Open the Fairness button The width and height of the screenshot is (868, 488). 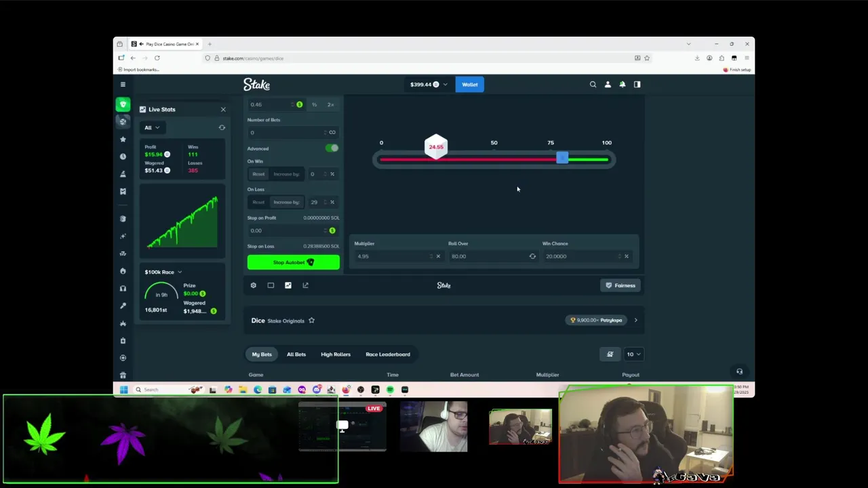620,285
